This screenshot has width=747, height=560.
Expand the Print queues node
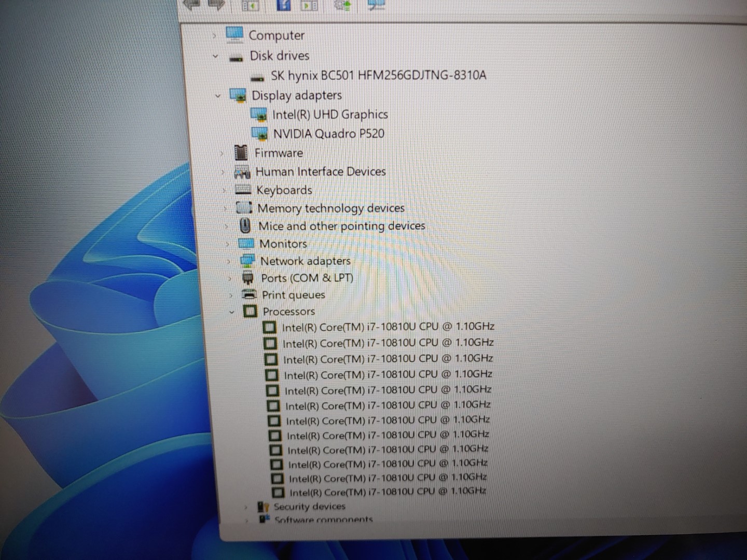(231, 296)
